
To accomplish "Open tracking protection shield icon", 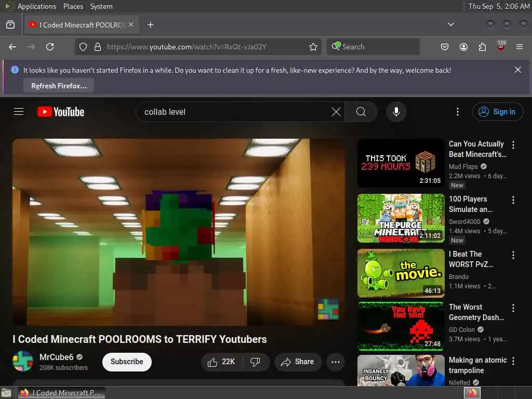I will pyautogui.click(x=83, y=47).
